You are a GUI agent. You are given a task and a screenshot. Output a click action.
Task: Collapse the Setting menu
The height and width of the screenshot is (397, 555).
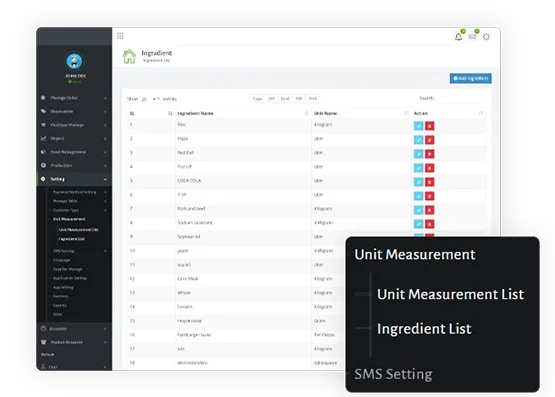coord(74,179)
